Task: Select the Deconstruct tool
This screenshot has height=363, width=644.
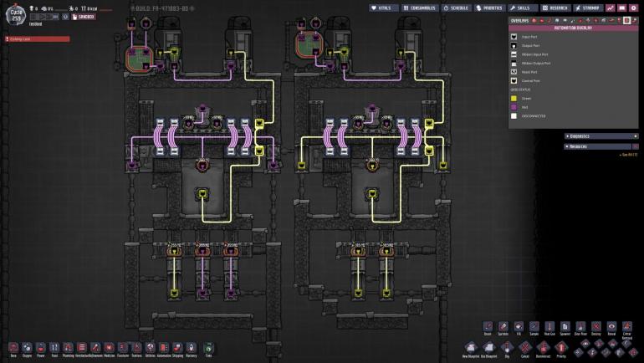Action: point(543,350)
